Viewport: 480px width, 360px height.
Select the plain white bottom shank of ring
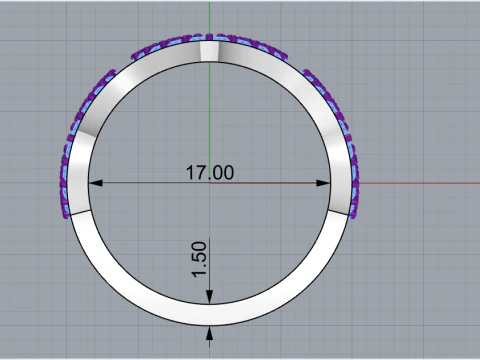tap(209, 315)
